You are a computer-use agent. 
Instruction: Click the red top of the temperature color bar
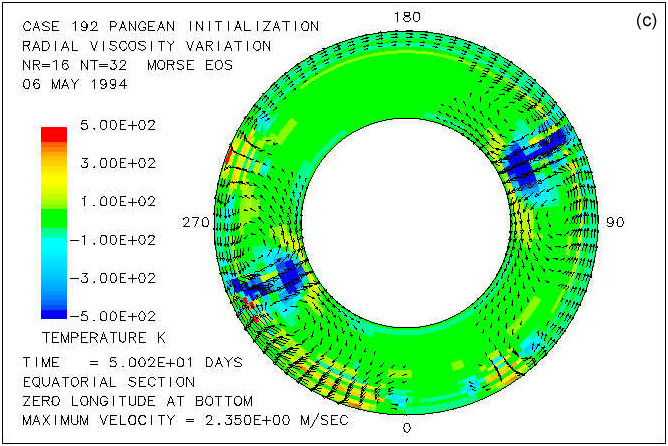54,134
